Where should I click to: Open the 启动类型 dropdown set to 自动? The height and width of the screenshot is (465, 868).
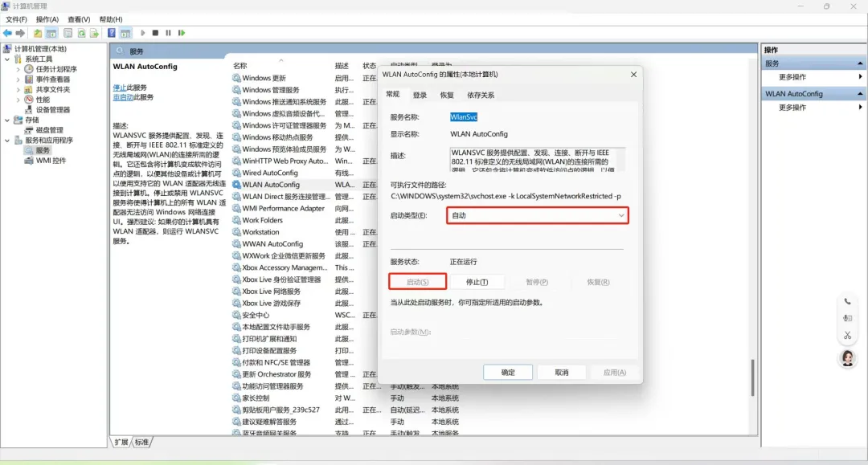click(x=538, y=215)
